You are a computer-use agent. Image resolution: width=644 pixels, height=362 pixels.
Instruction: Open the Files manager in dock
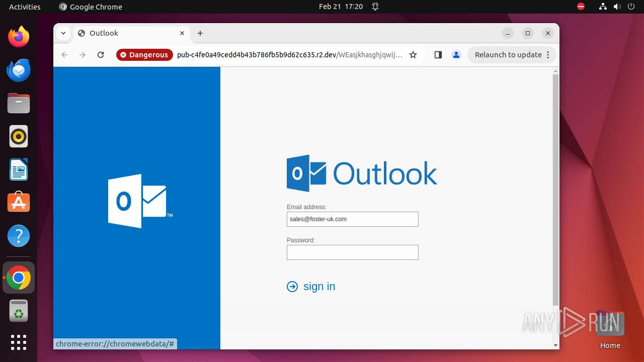[x=19, y=103]
